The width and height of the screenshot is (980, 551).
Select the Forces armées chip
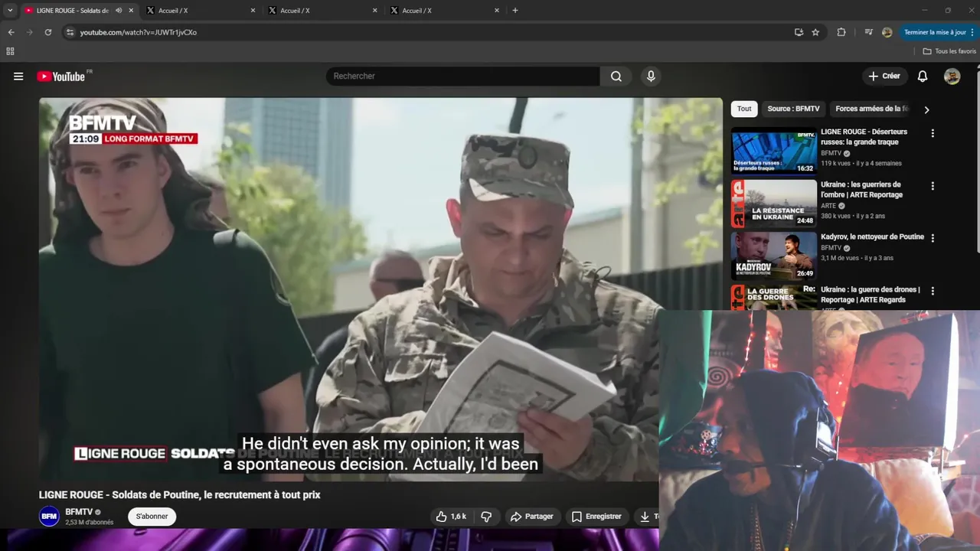click(x=871, y=109)
